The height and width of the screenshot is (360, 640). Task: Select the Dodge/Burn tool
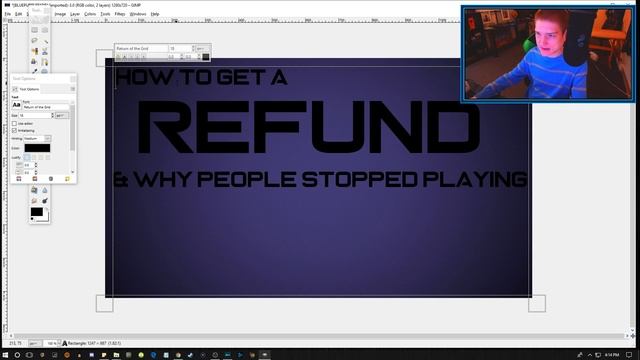click(44, 200)
